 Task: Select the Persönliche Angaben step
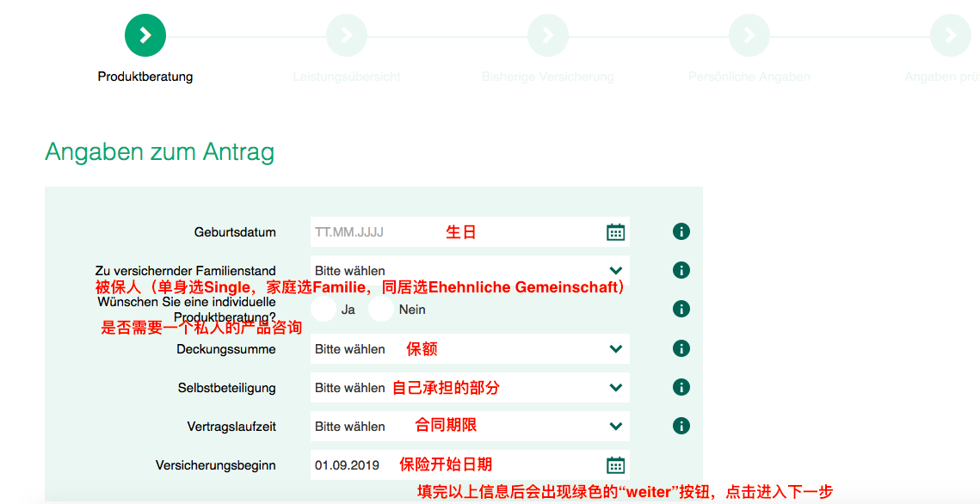pos(749,35)
